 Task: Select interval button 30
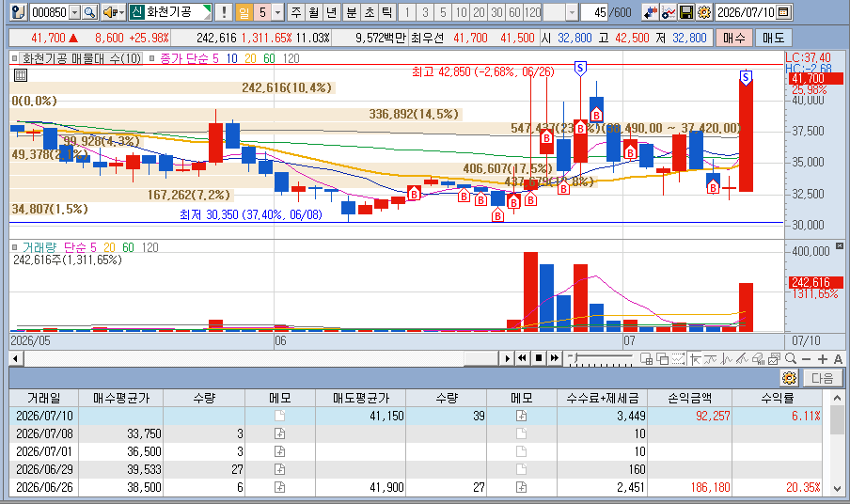tap(496, 12)
